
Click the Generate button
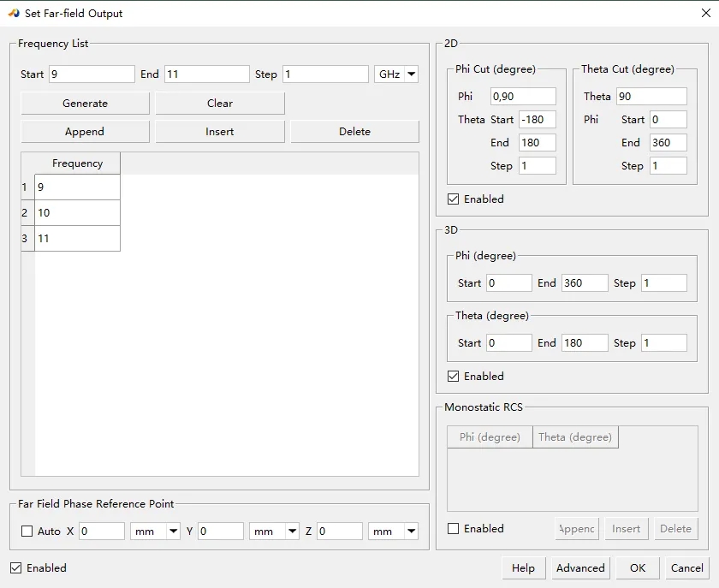tap(85, 104)
